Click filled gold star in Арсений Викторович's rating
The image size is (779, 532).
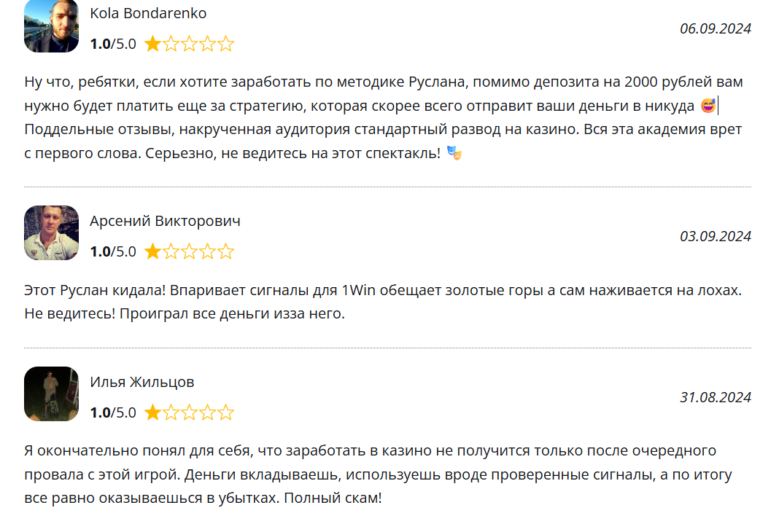point(153,252)
